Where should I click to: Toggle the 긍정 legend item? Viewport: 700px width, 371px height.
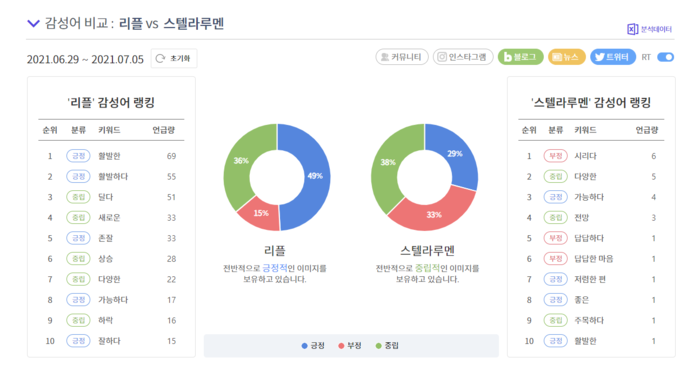(x=313, y=346)
